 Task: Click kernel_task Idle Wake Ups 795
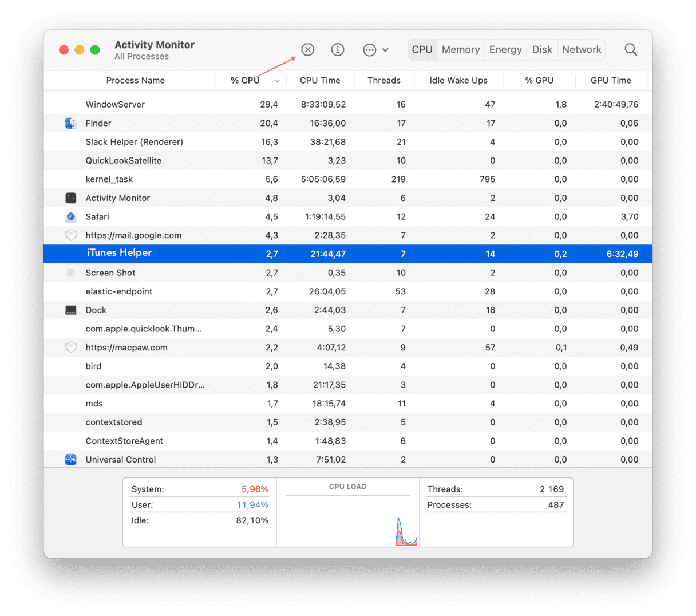pyautogui.click(x=488, y=179)
